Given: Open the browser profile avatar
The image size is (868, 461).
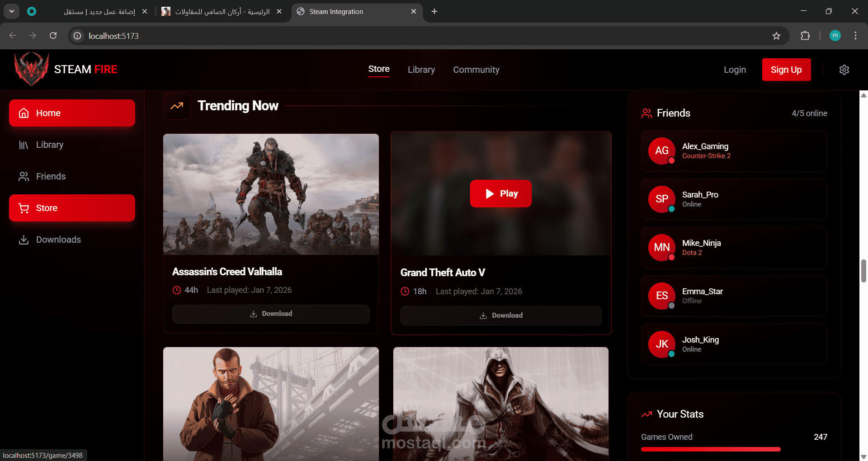Looking at the screenshot, I should coord(835,35).
